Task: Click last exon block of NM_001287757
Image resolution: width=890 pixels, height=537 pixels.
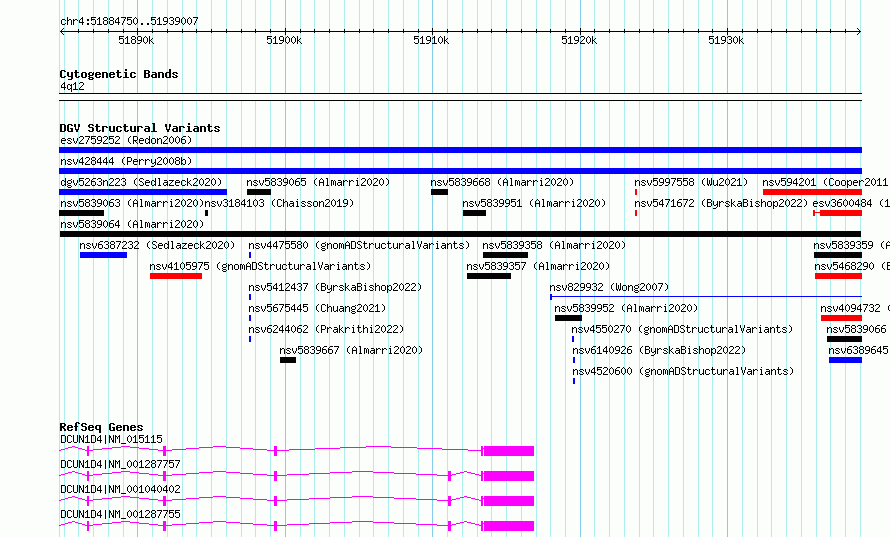Action: [x=509, y=476]
